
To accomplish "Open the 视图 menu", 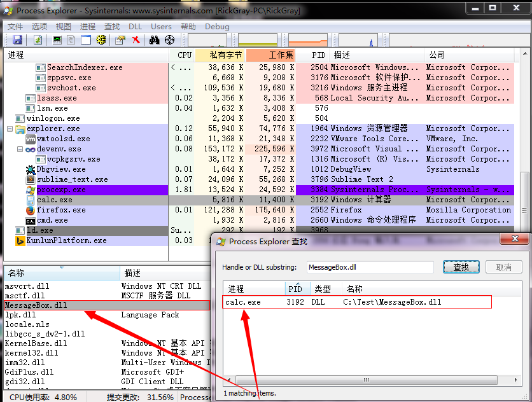I will 64,27.
